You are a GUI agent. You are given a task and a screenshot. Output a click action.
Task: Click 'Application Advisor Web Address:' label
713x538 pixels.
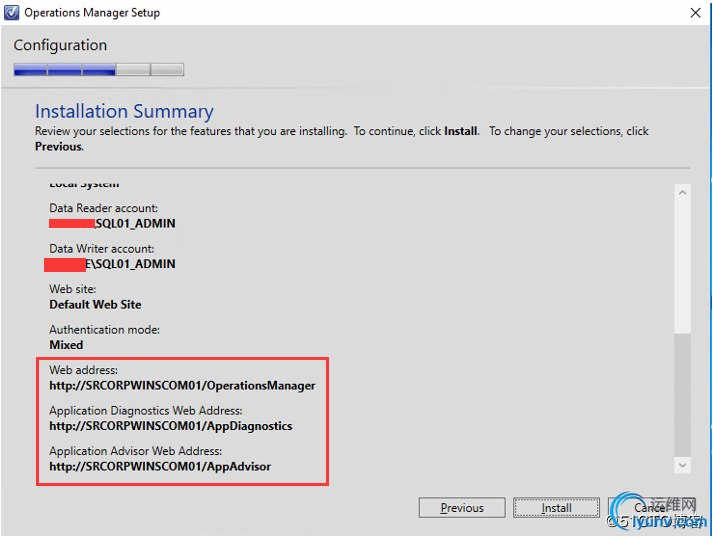point(136,451)
